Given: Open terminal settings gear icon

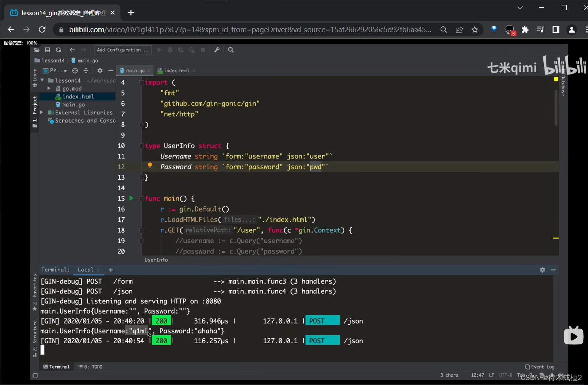Looking at the screenshot, I should pos(542,270).
